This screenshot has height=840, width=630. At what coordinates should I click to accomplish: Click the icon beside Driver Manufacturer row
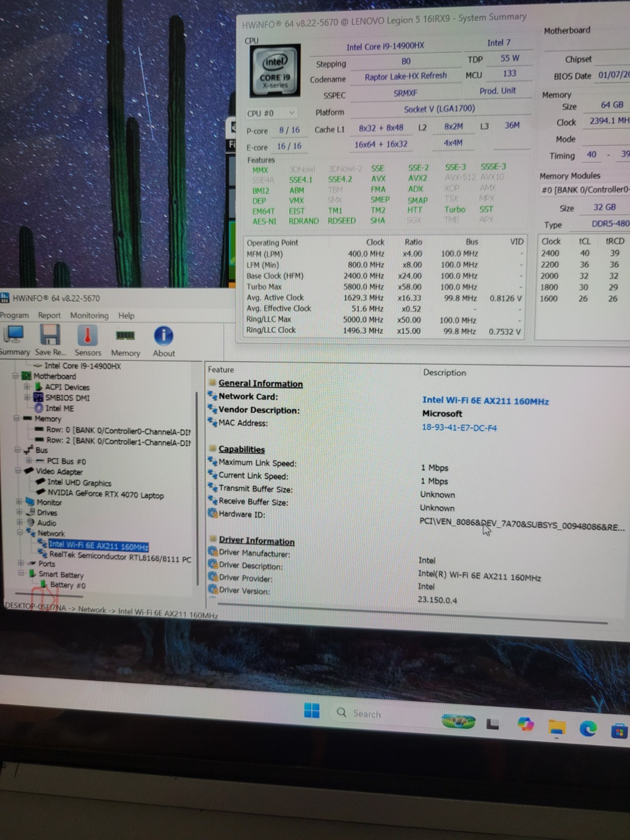coord(212,551)
